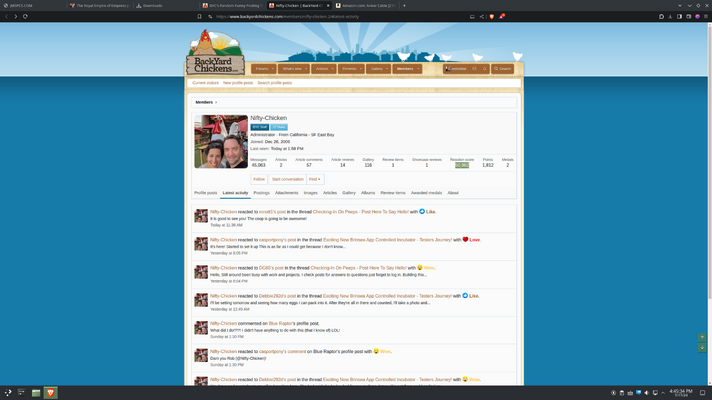Open the Brave Shields lion icon
Image resolution: width=712 pixels, height=400 pixels.
(x=492, y=16)
